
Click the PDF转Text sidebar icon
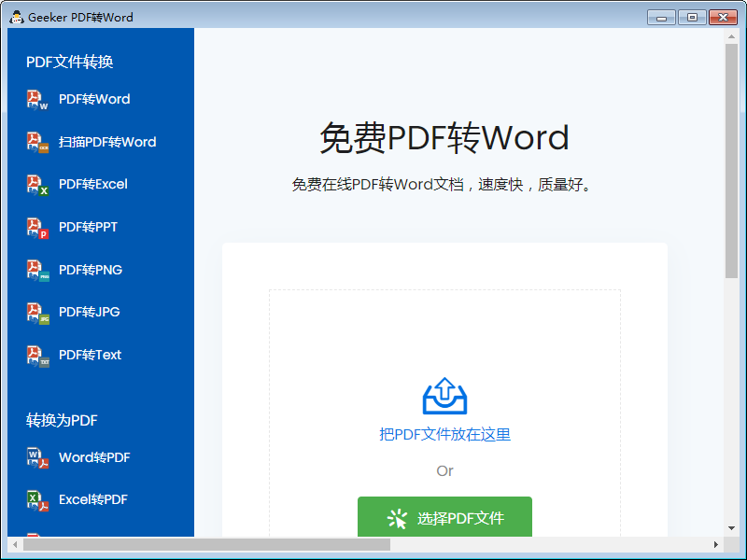(x=37, y=356)
